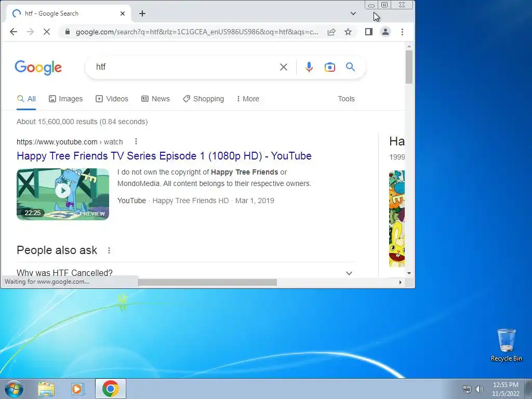
Task: Expand 'Why was HTF Cancelled?' question
Action: 185,273
